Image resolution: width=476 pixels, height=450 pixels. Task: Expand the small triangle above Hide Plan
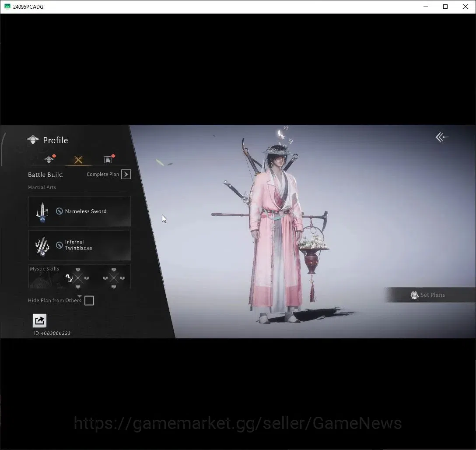pyautogui.click(x=80, y=296)
